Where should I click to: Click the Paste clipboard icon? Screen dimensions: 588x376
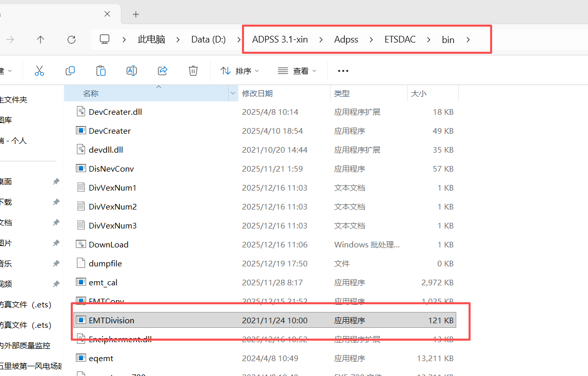pyautogui.click(x=101, y=71)
